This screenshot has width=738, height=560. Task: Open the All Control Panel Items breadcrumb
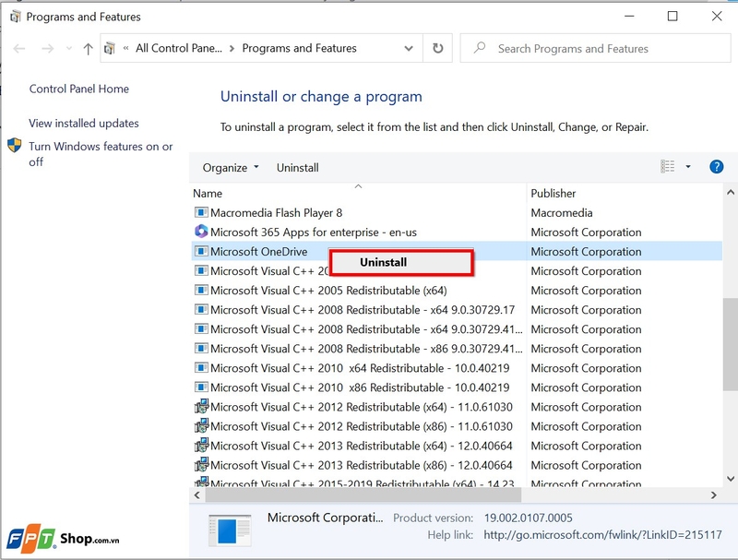click(x=179, y=48)
